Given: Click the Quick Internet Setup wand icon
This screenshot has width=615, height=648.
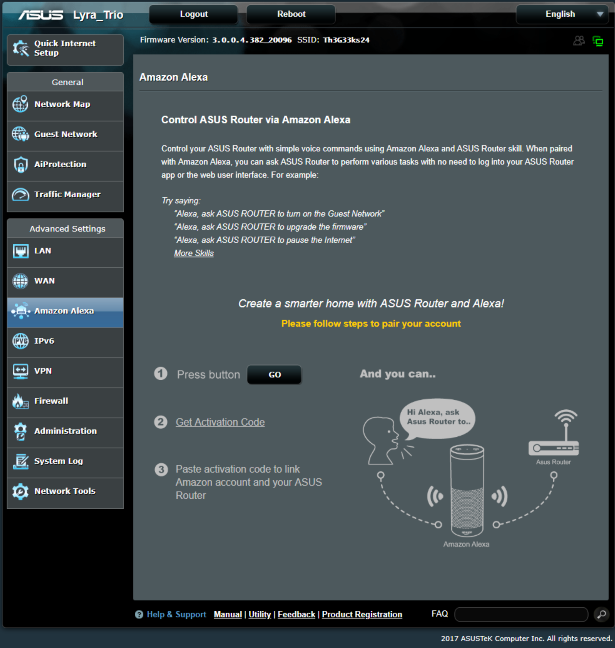Looking at the screenshot, I should (20, 48).
